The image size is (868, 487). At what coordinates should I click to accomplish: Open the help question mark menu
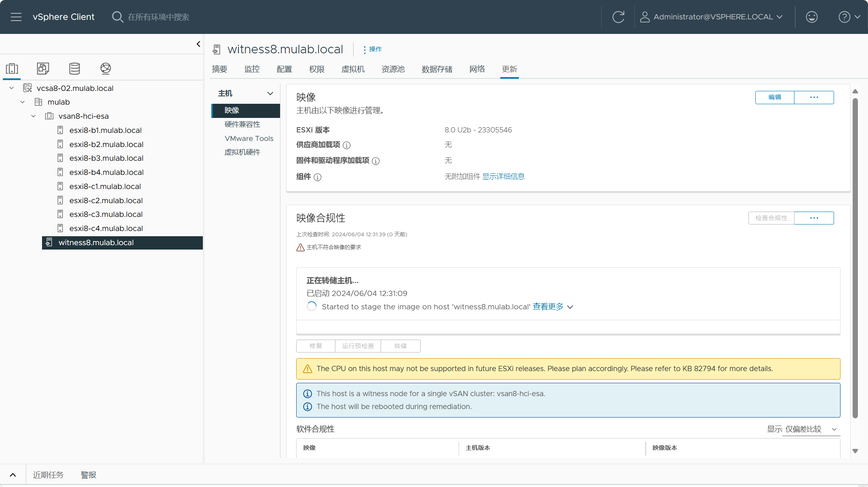point(849,17)
